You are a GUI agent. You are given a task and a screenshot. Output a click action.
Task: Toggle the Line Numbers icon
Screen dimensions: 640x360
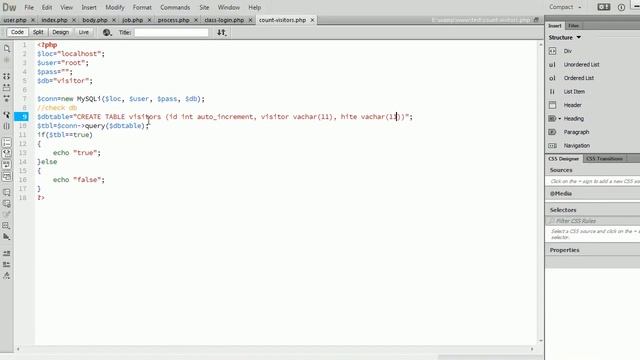click(7, 142)
